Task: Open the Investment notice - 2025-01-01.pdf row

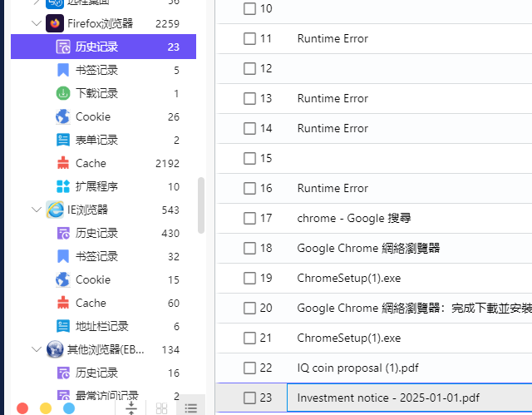Action: coord(374,398)
